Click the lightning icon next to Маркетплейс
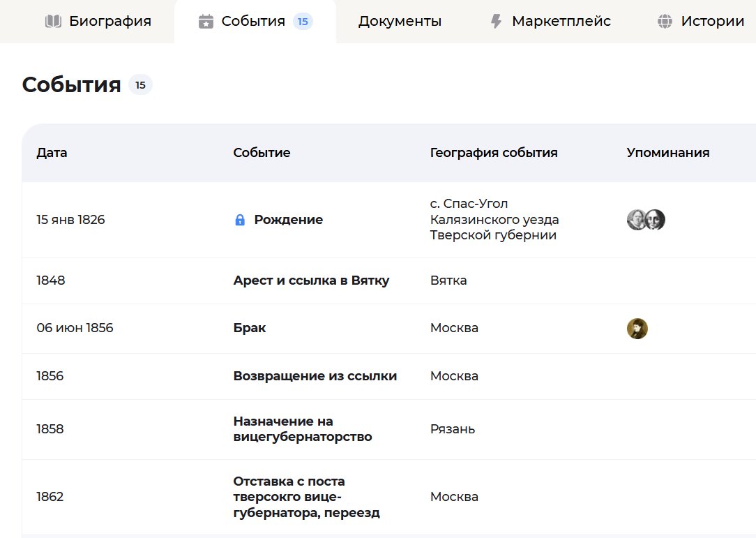The width and height of the screenshot is (756, 538). pos(496,20)
